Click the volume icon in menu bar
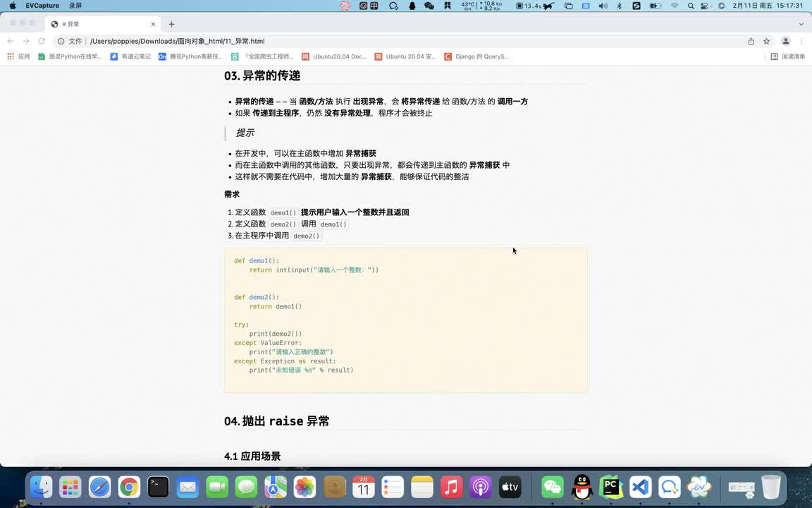The width and height of the screenshot is (812, 508). point(603,6)
